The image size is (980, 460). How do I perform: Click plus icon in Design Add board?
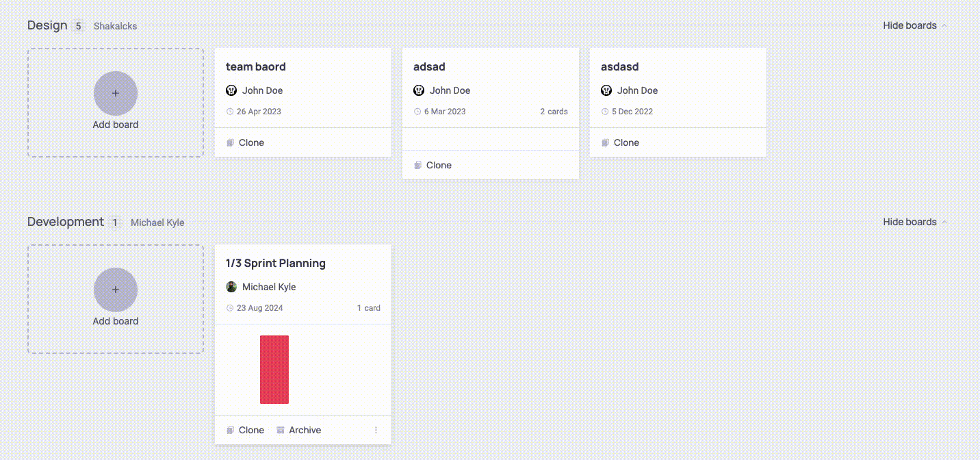[x=116, y=93]
